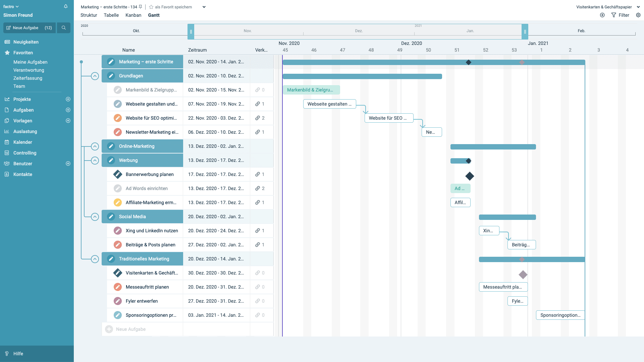The width and height of the screenshot is (644, 362).
Task: Click left handle of timeline range slider
Action: click(191, 32)
